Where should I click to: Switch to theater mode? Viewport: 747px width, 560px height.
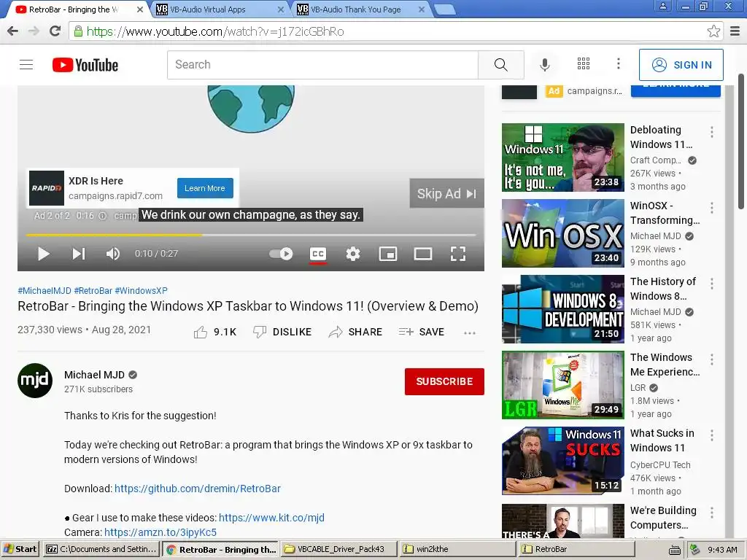(423, 254)
